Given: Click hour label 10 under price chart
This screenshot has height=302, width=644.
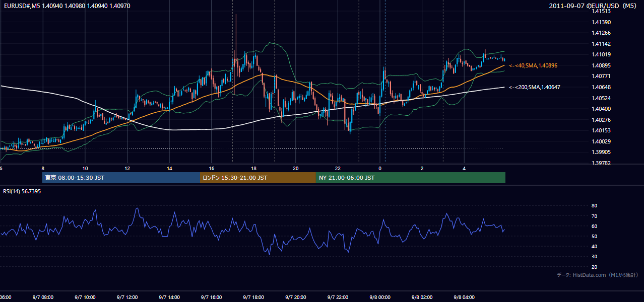Looking at the screenshot, I should click(x=85, y=168).
